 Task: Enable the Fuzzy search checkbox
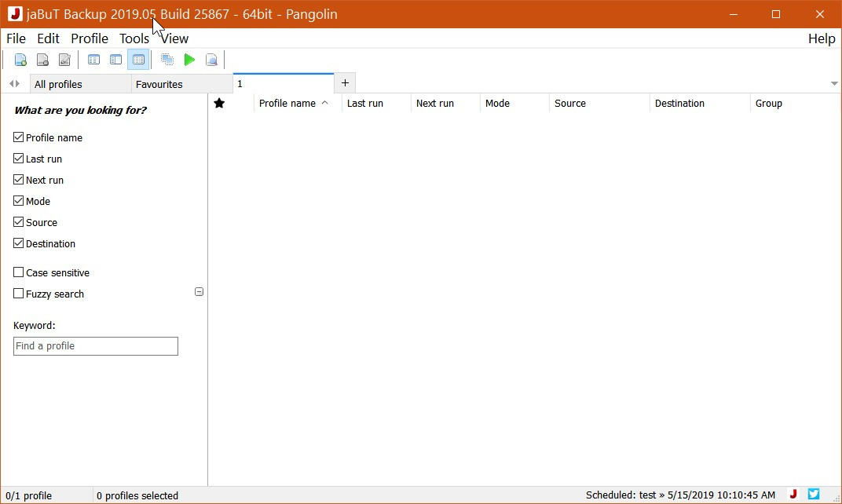point(18,294)
